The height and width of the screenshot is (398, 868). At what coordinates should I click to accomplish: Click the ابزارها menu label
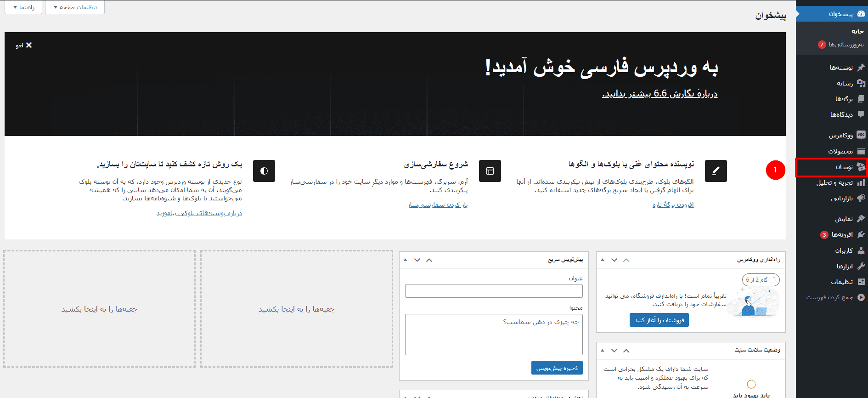(x=845, y=266)
